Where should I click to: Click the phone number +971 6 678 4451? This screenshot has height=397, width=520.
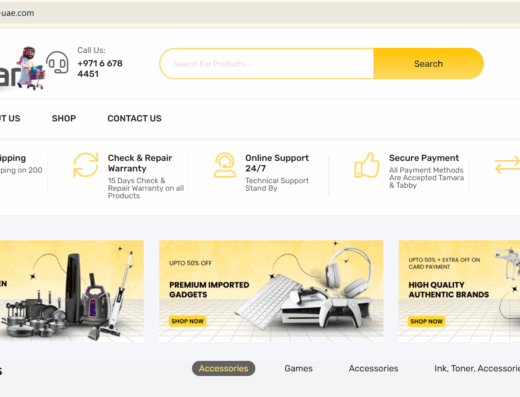(100, 69)
